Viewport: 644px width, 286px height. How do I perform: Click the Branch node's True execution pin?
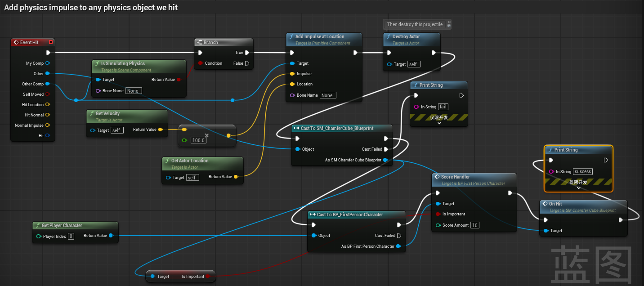coord(247,53)
